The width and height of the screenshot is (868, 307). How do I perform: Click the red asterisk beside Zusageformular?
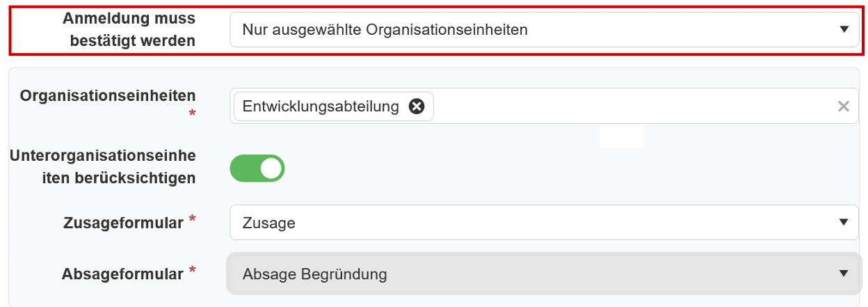[192, 220]
